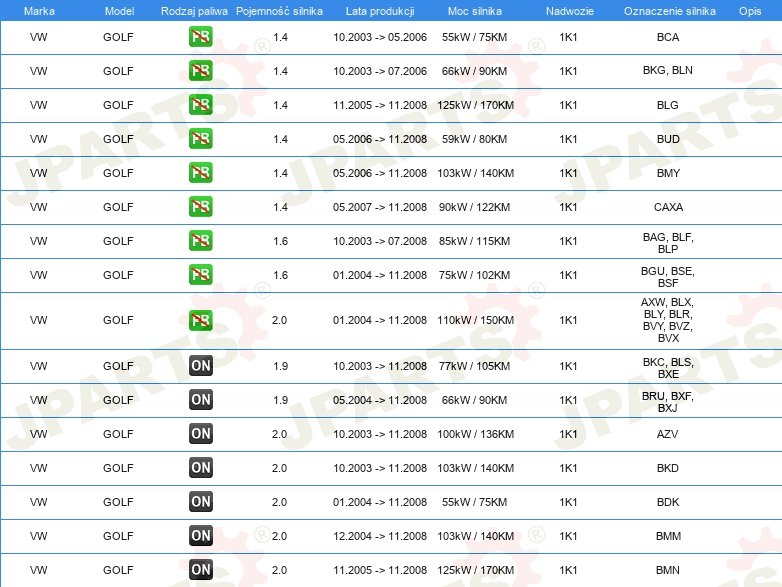
Task: Click VW brand in the AZV row
Action: (x=38, y=434)
